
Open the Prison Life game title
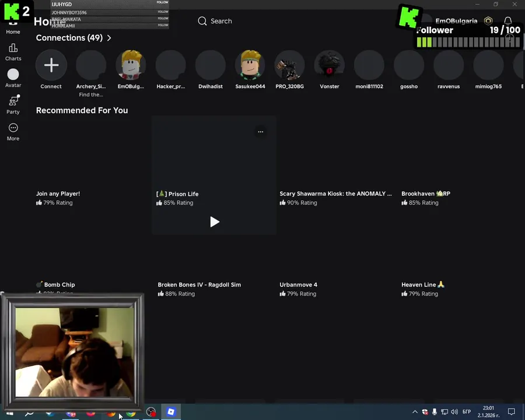177,194
